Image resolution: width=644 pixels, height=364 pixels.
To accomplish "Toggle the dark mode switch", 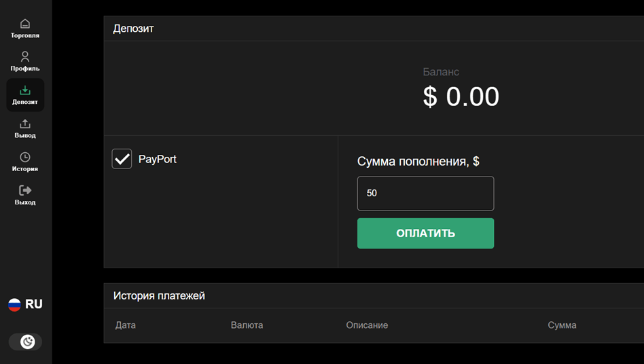I will (25, 342).
